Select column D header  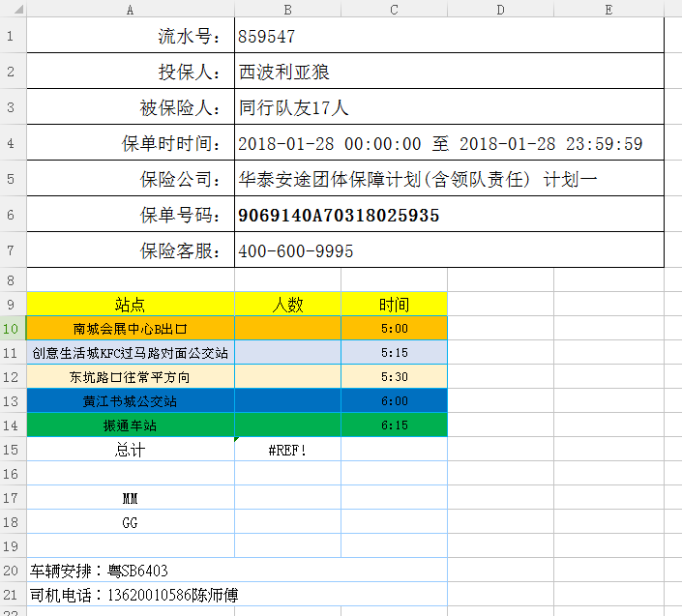coord(501,9)
